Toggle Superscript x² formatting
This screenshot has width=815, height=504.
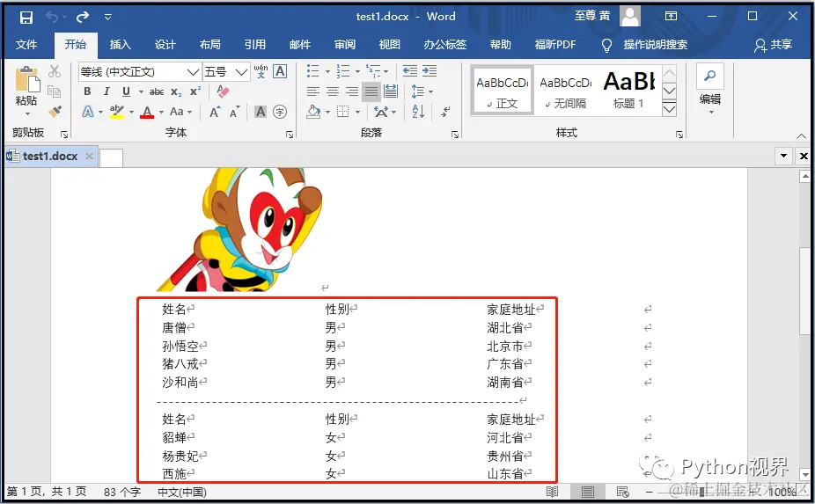[x=195, y=91]
